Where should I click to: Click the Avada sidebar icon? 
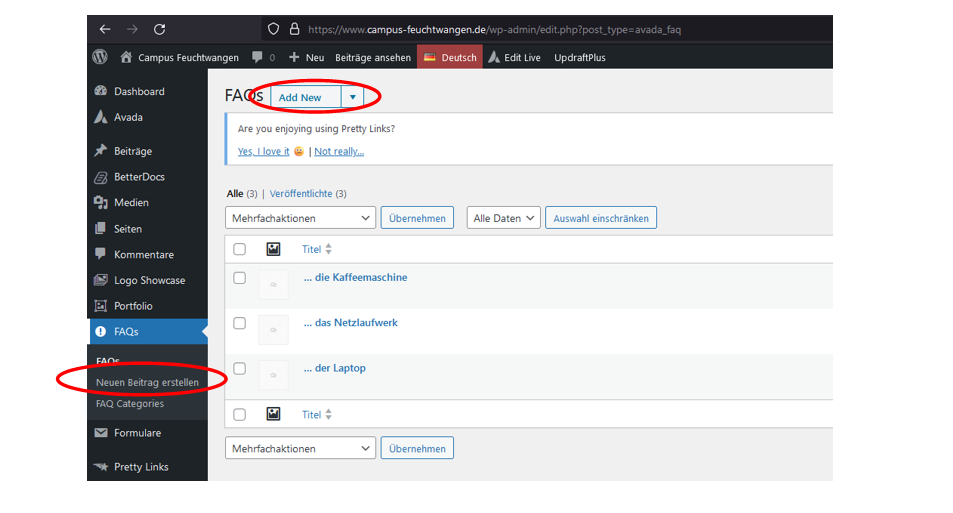(x=101, y=117)
